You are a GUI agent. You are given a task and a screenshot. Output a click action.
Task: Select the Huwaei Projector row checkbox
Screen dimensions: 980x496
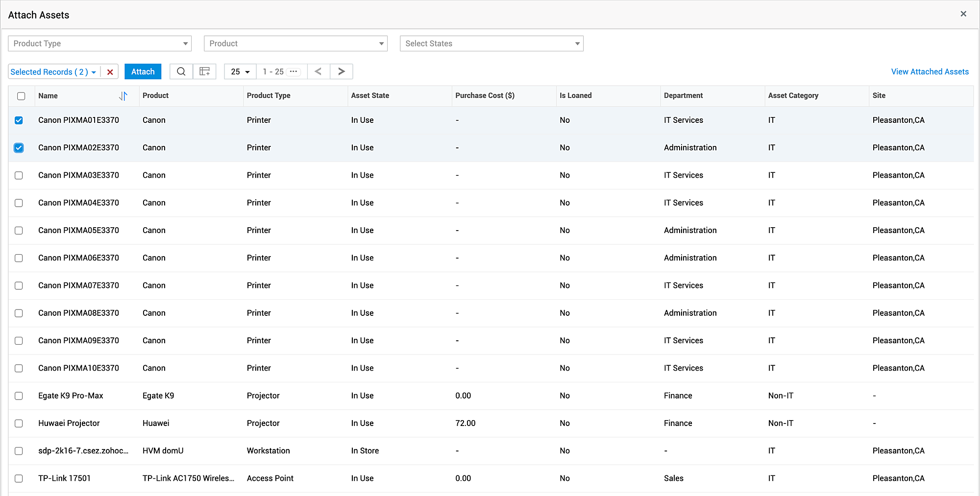19,424
